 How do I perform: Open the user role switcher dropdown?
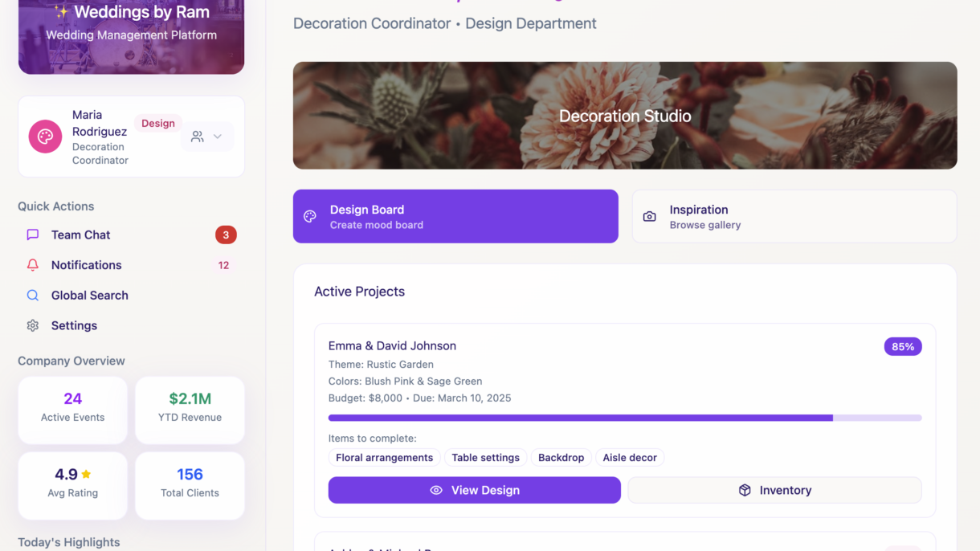(207, 137)
